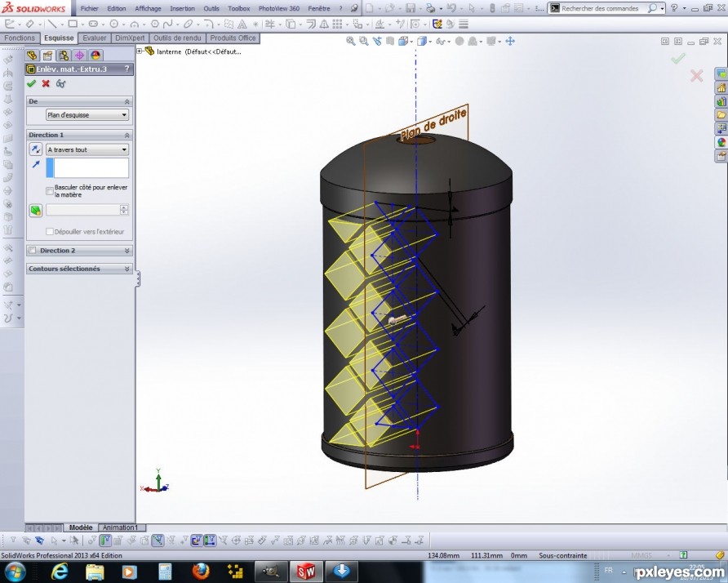Open FeatureManager design tree tab icon
Image resolution: width=728 pixels, height=583 pixels.
(32, 56)
